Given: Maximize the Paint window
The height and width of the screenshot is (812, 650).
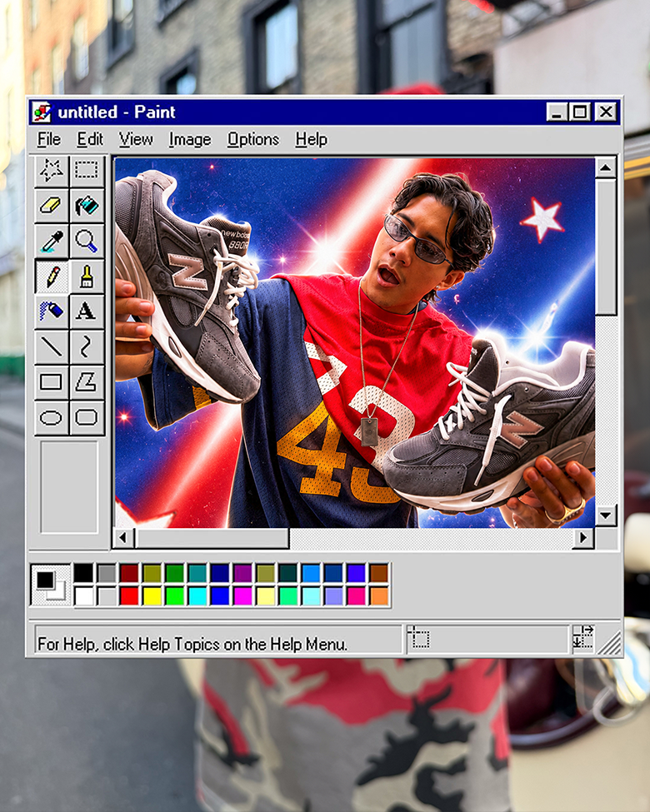Looking at the screenshot, I should [579, 112].
